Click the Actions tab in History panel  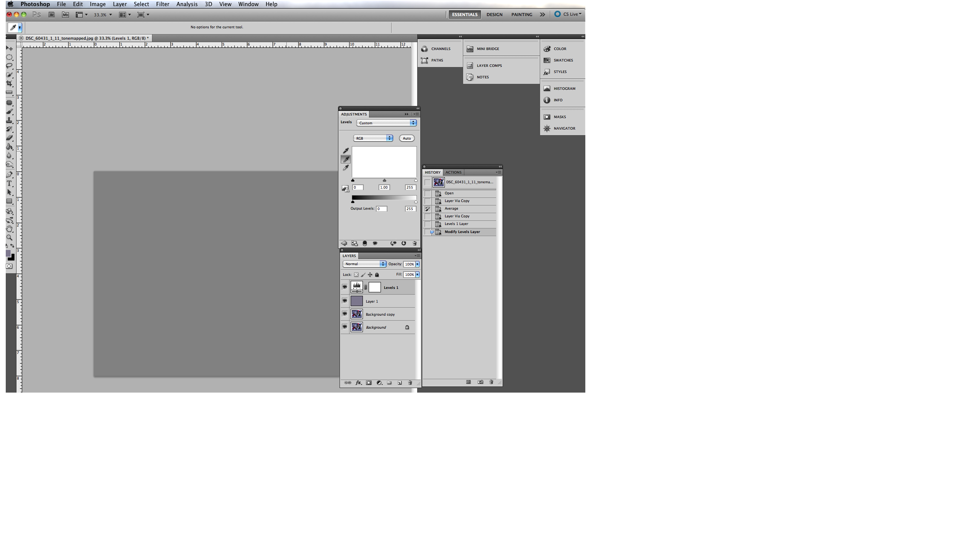453,172
